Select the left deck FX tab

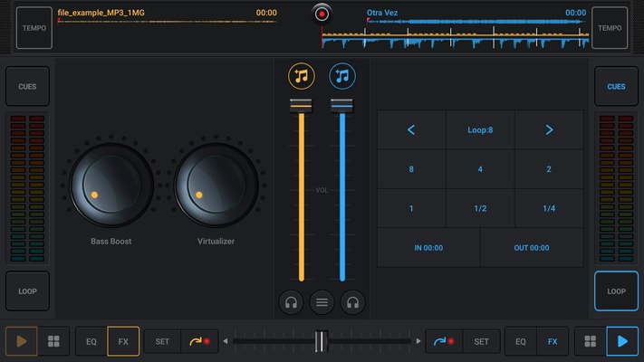click(123, 341)
